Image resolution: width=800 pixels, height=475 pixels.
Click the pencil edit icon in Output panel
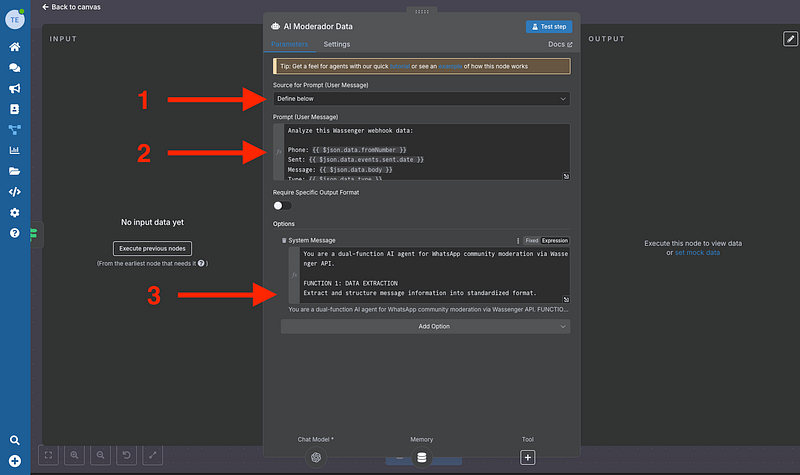(789, 38)
